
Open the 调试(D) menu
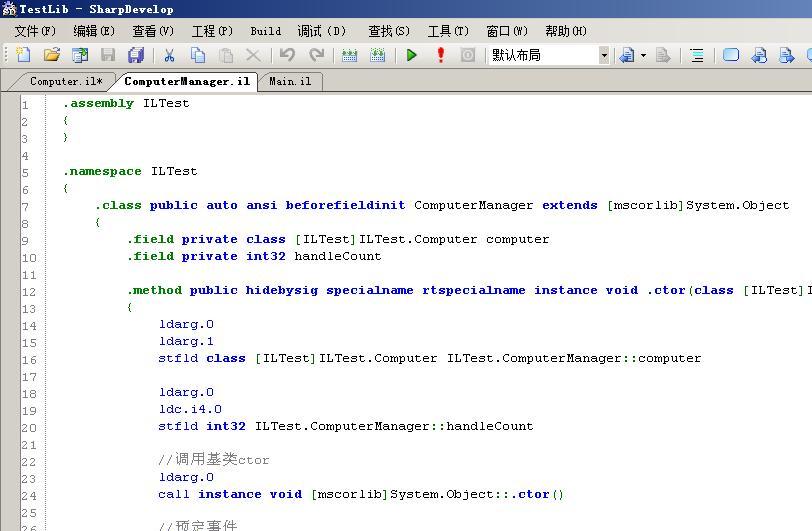(321, 31)
